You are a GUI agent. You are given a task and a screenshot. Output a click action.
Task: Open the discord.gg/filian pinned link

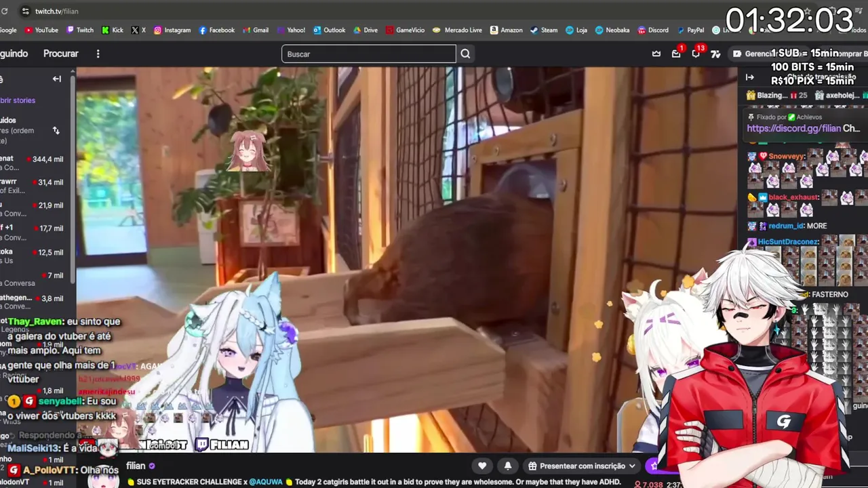[x=793, y=128]
